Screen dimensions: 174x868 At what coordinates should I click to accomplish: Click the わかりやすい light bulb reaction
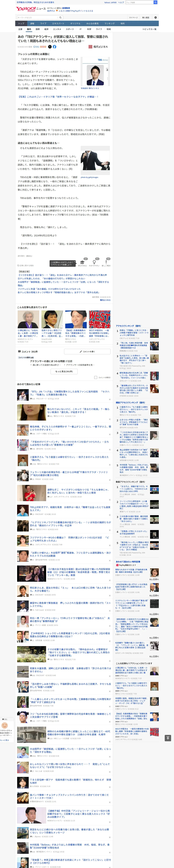coord(94,262)
